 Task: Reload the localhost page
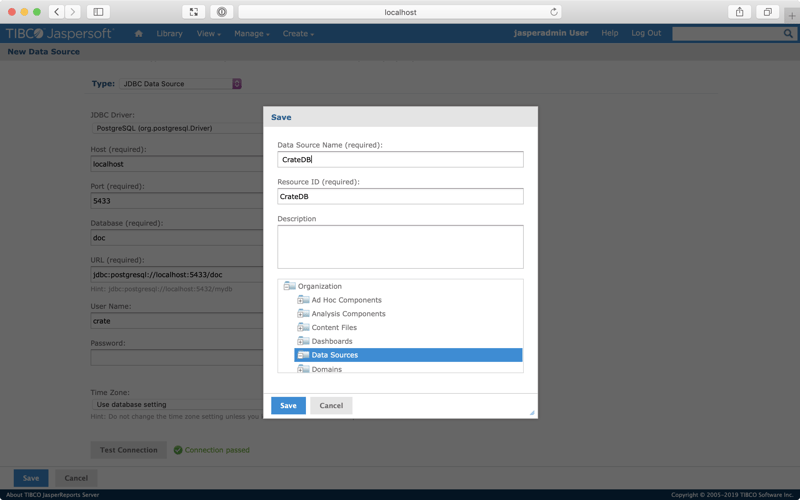[x=554, y=12]
